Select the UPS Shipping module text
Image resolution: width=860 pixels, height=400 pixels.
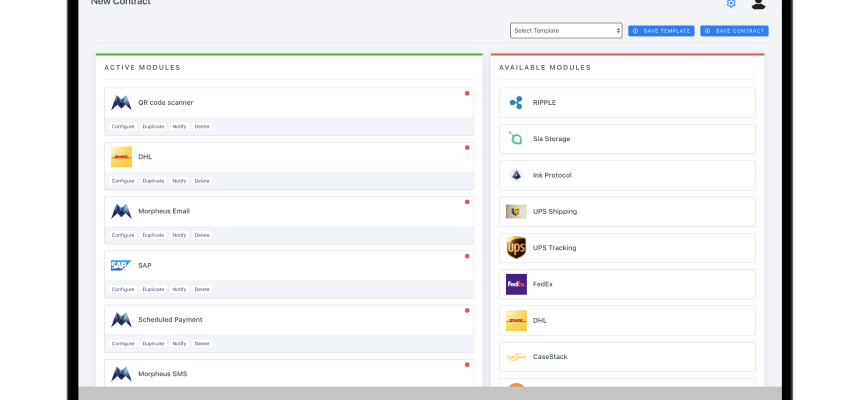[x=555, y=212]
